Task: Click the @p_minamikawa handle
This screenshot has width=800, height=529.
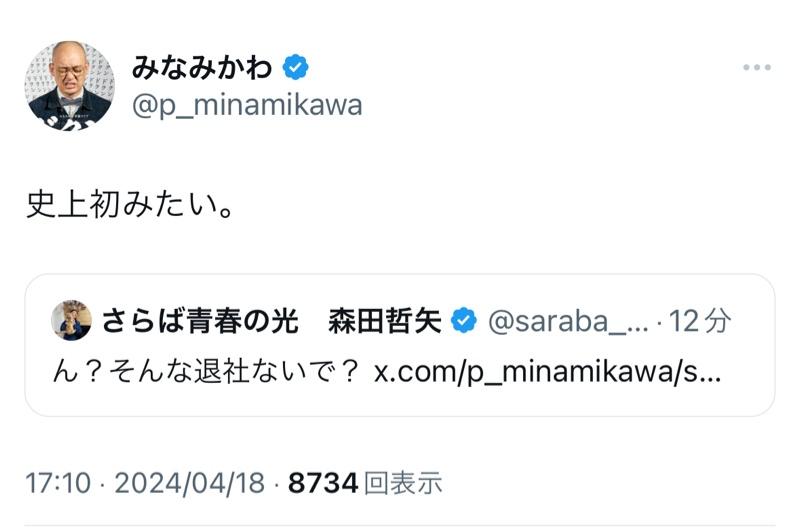Action: point(246,105)
